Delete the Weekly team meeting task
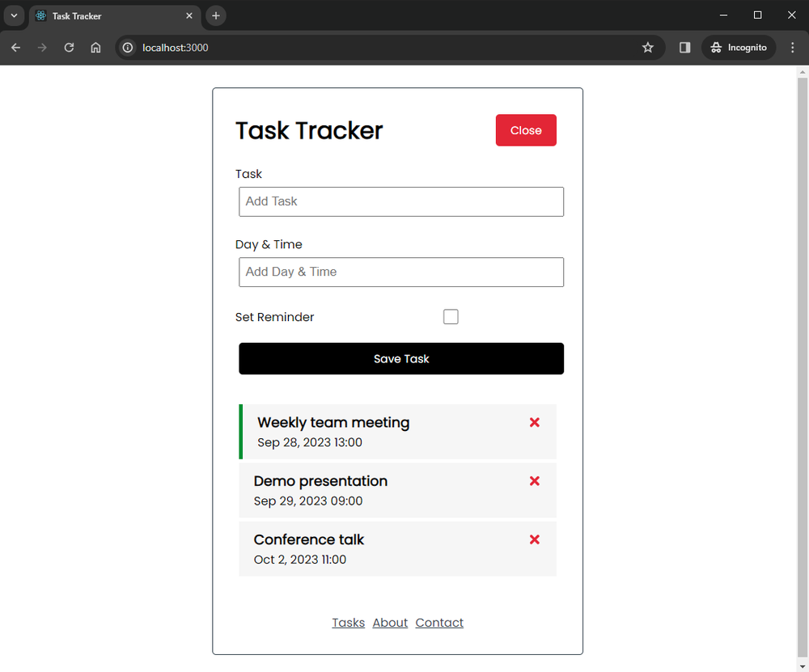This screenshot has height=672, width=809. tap(535, 422)
